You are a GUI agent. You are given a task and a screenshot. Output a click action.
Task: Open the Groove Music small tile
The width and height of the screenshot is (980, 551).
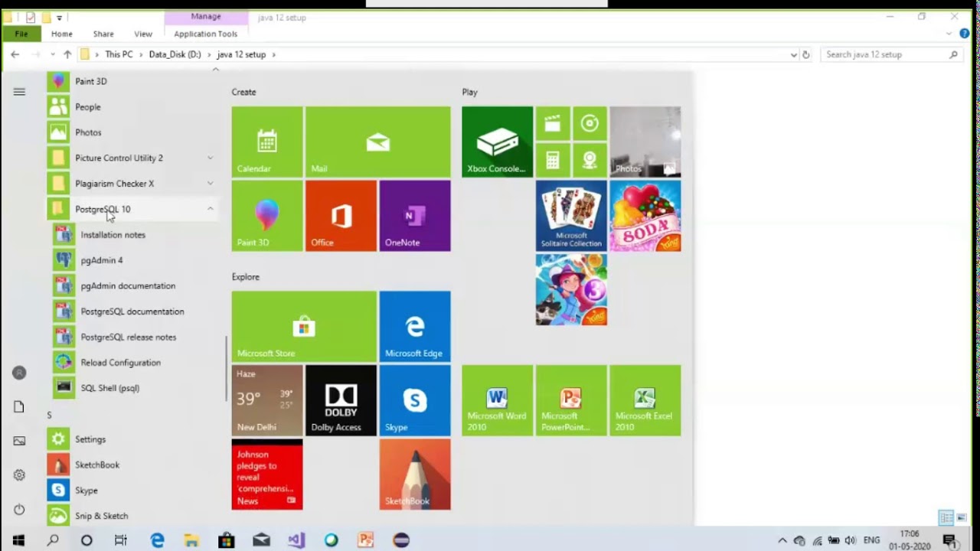coord(590,123)
